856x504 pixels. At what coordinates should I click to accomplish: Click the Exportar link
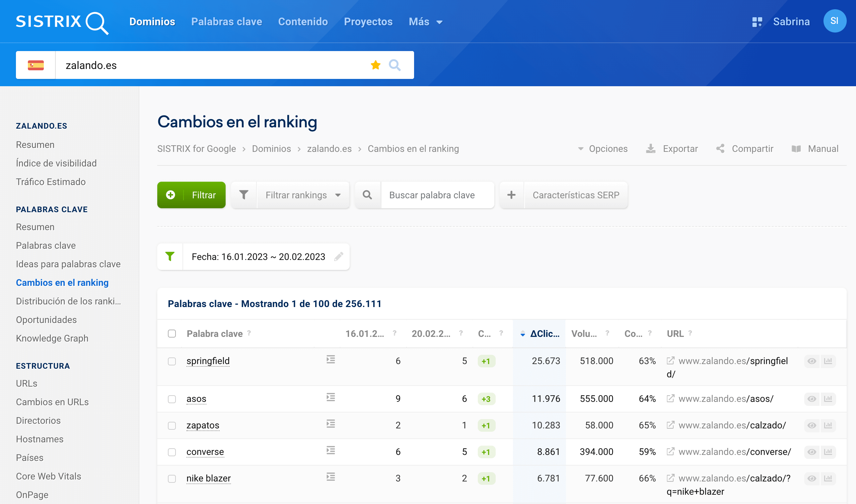coord(672,149)
